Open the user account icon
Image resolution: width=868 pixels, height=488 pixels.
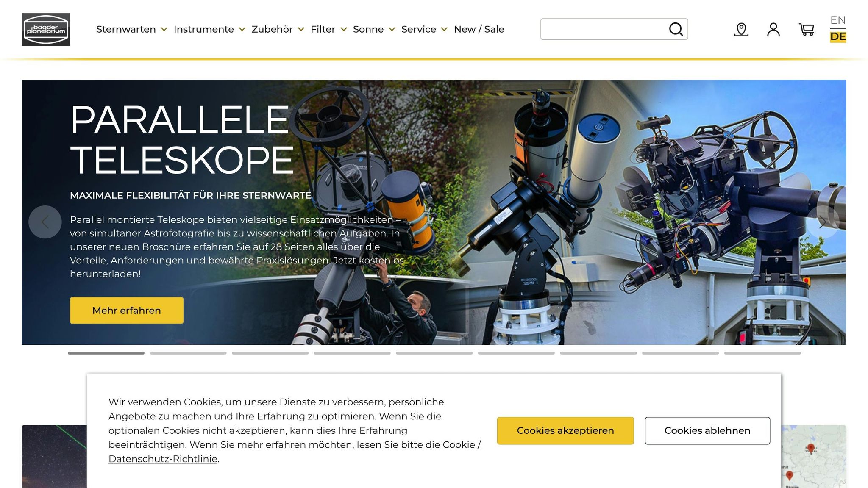[773, 29]
